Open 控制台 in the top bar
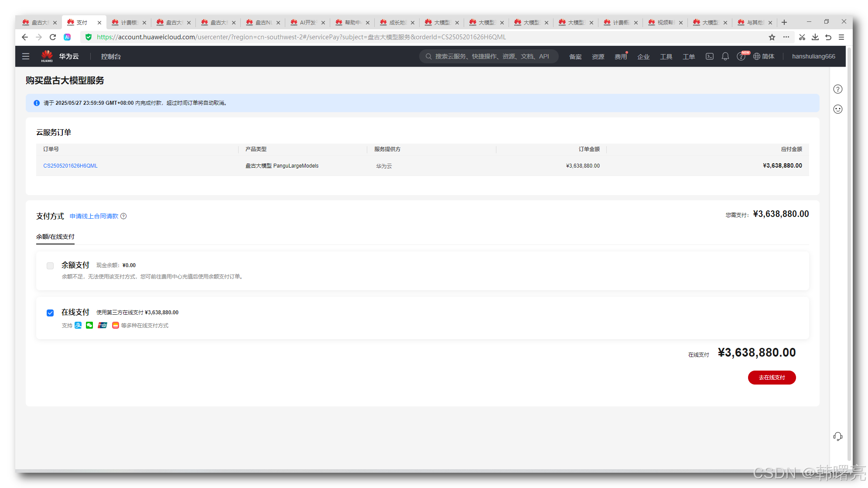The image size is (868, 488). 111,56
